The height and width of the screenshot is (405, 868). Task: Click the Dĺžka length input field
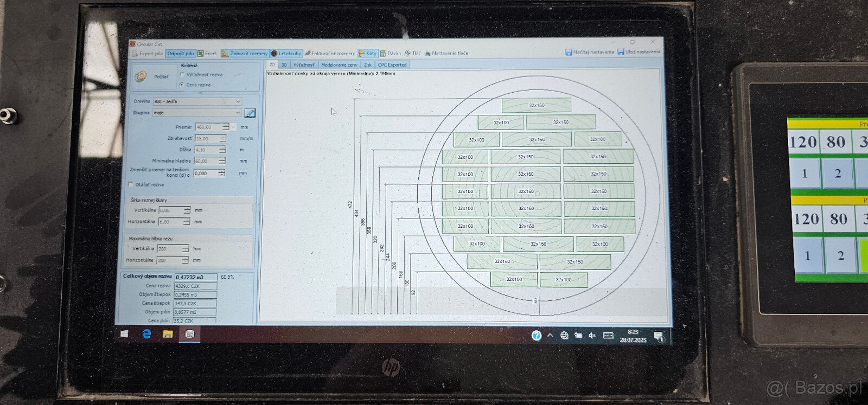(x=206, y=150)
